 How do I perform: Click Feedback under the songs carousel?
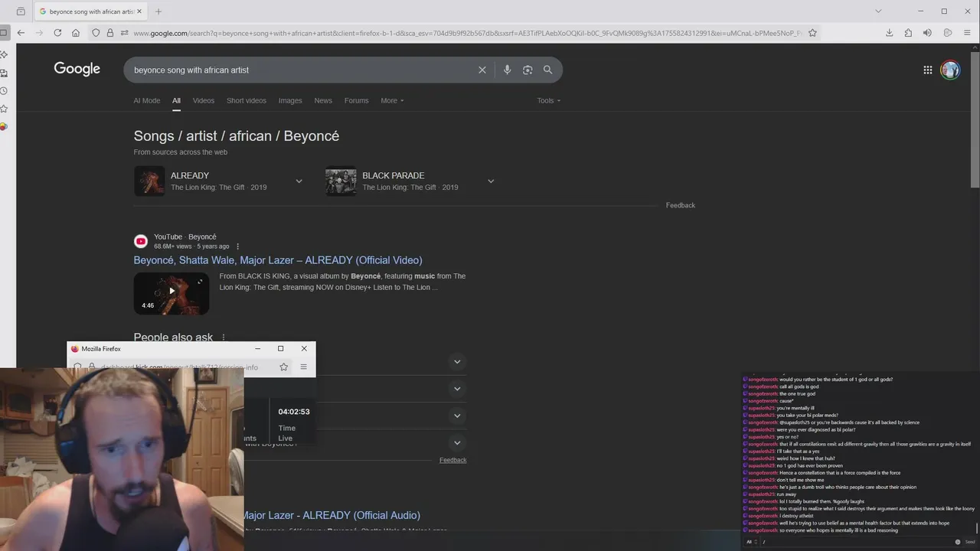(681, 205)
